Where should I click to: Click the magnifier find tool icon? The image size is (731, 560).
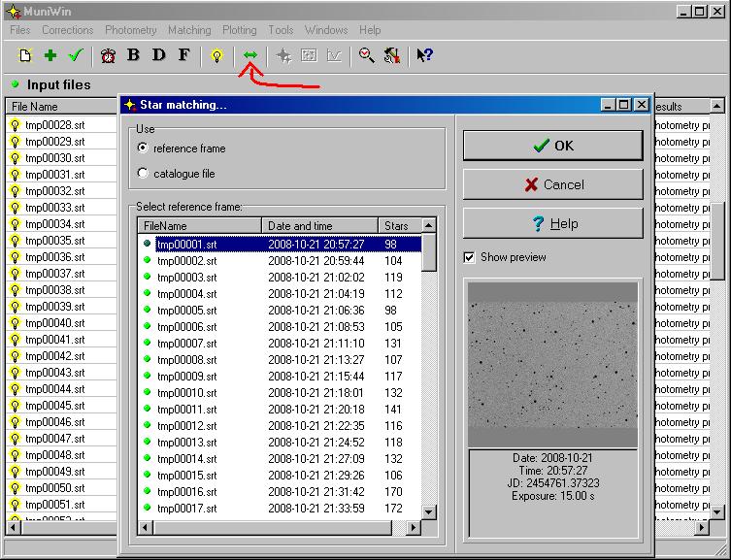point(366,55)
